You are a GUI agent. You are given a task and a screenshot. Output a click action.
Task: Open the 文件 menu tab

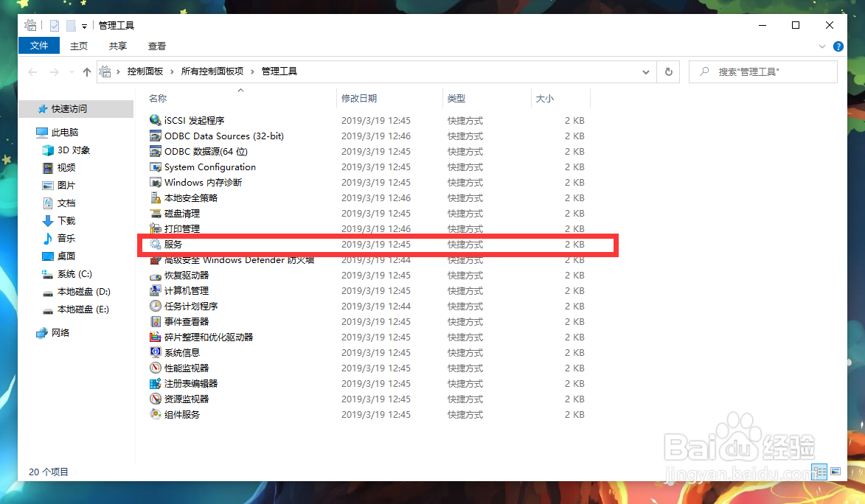pos(38,46)
